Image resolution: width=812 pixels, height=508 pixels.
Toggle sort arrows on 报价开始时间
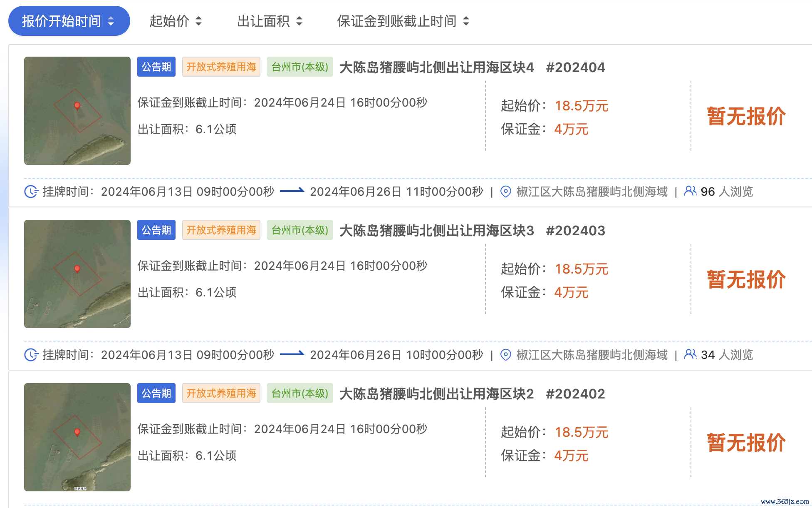(x=111, y=21)
